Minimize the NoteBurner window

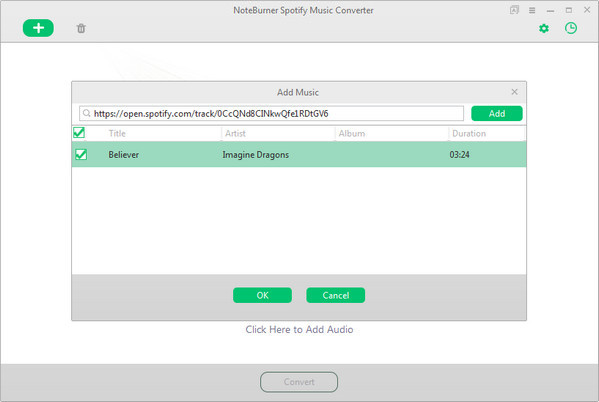pos(550,10)
